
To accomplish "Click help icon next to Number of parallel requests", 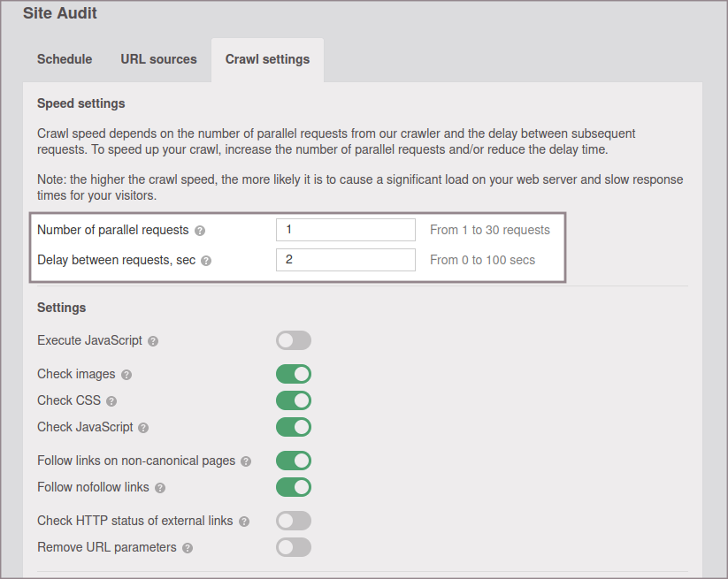I will [x=200, y=231].
